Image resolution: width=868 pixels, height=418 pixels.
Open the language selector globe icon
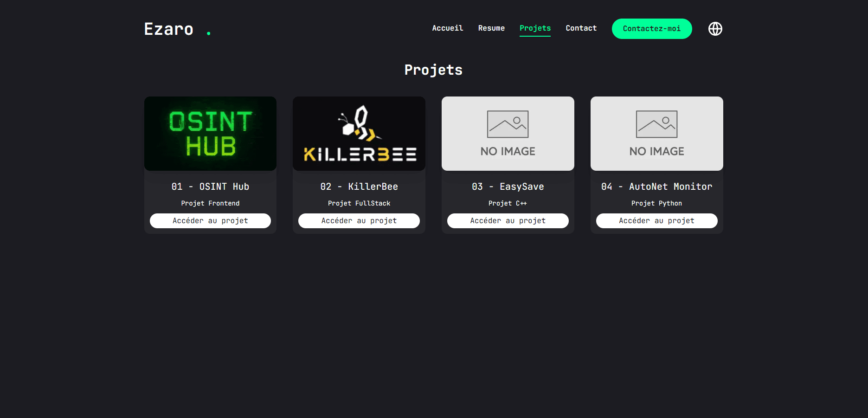tap(715, 28)
